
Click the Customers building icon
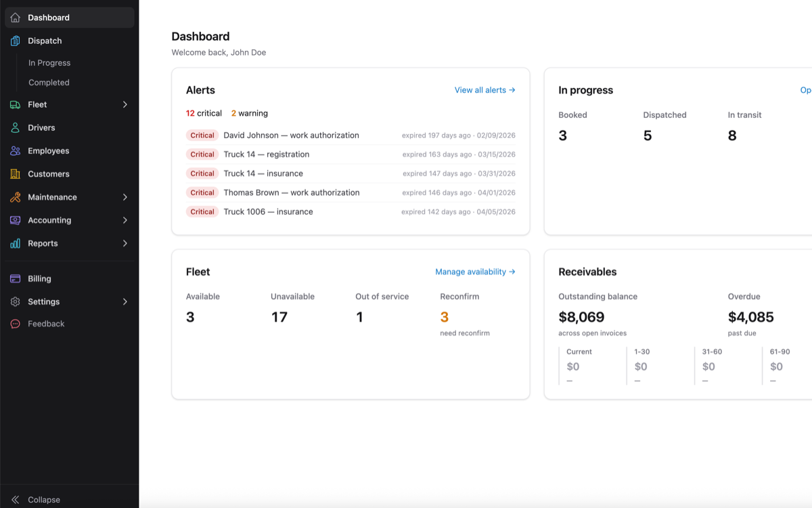tap(15, 174)
